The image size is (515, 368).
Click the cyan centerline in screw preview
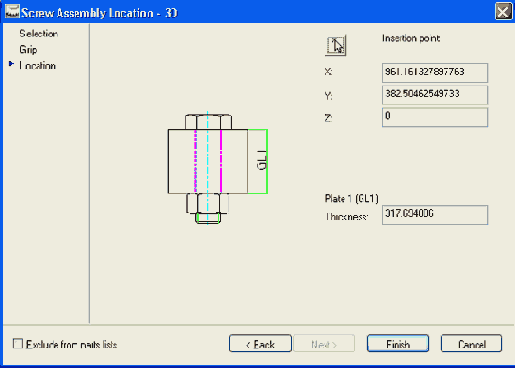point(207,168)
